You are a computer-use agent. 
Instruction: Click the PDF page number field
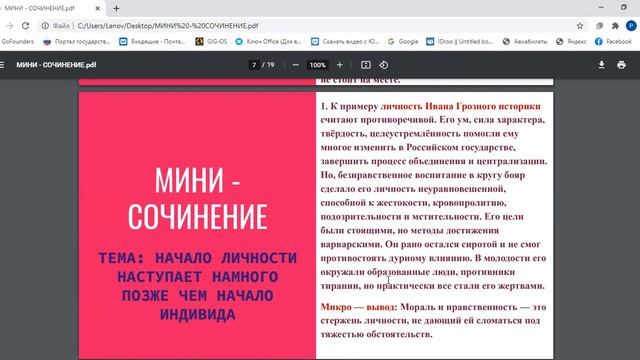pyautogui.click(x=254, y=65)
